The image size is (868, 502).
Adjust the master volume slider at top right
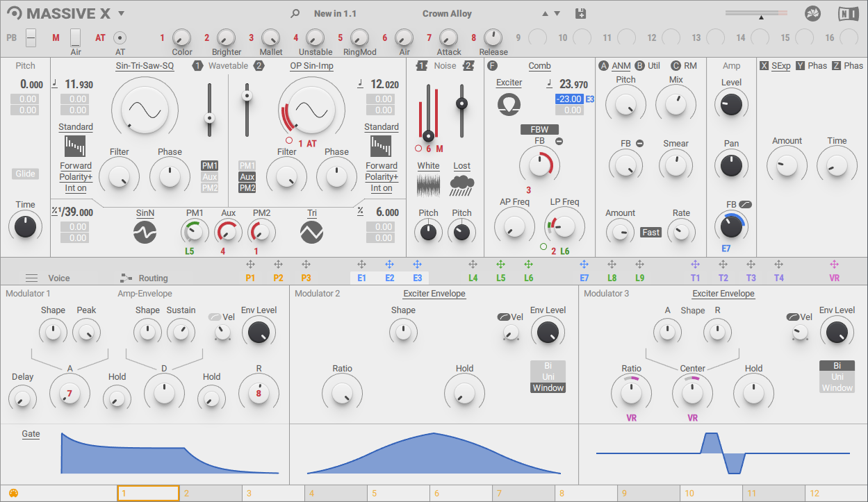point(756,14)
